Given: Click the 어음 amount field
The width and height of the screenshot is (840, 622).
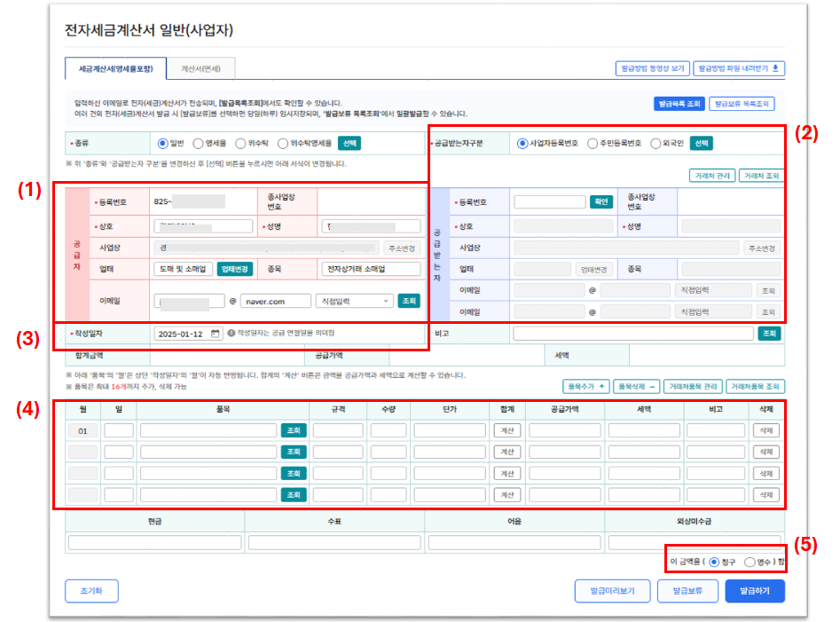Looking at the screenshot, I should point(514,543).
